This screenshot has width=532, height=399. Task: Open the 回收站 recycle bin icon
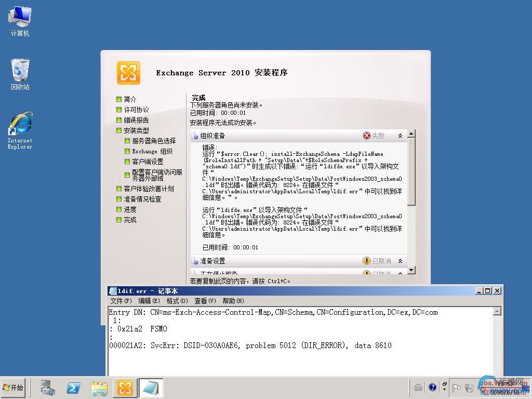coord(20,74)
